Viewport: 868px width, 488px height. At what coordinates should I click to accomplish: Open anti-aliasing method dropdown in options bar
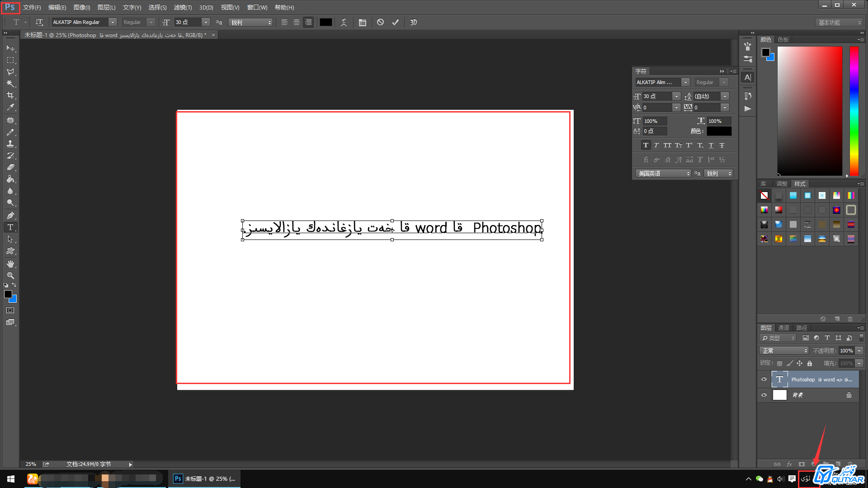click(251, 22)
